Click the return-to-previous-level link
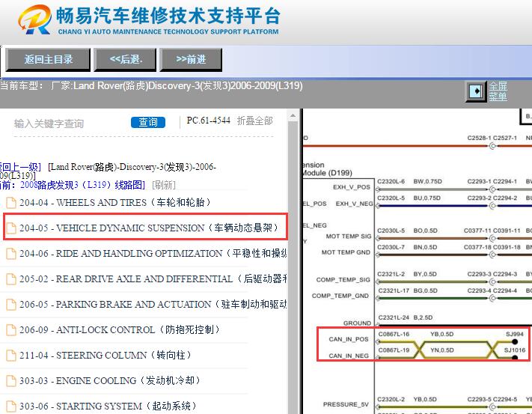 tap(19, 167)
